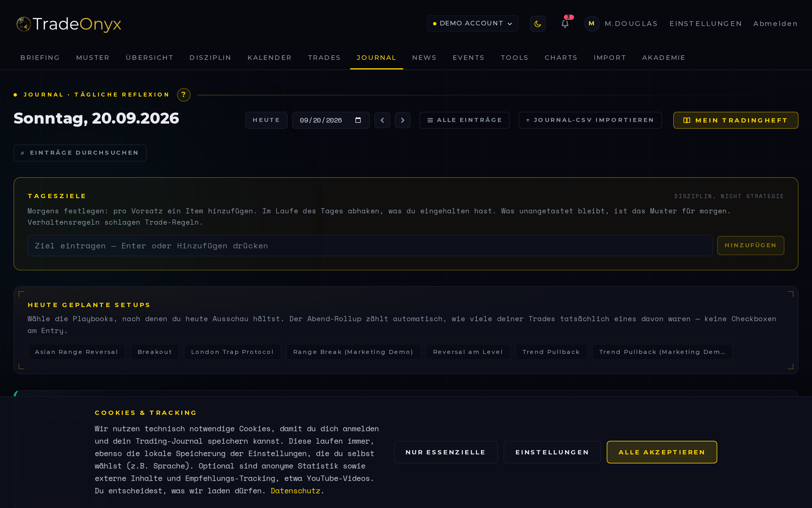Open notifications bell icon

(x=565, y=24)
